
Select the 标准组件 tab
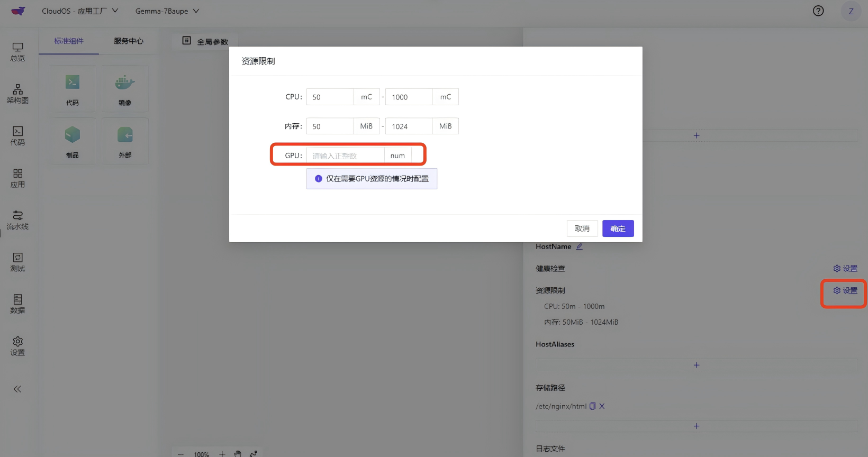69,41
